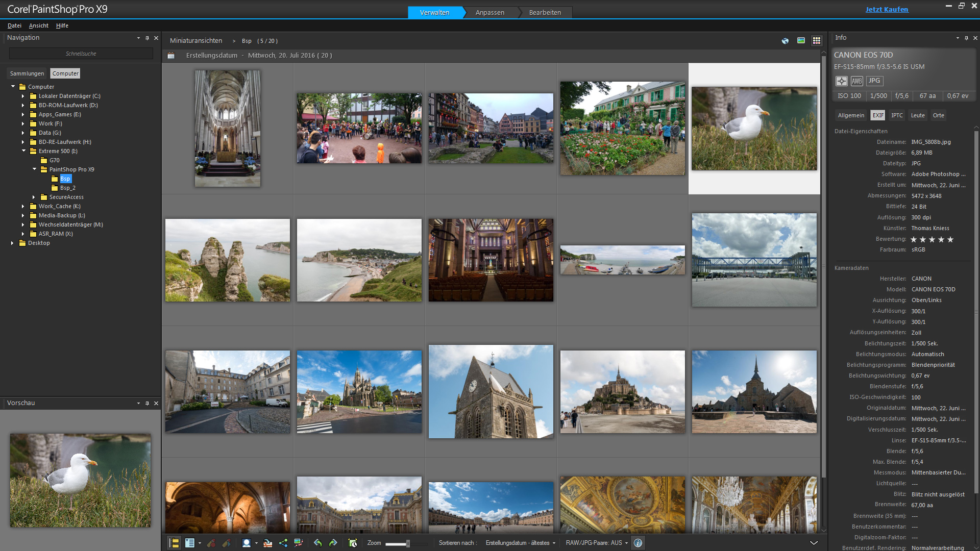This screenshot has width=980, height=551.
Task: Click the chevron at toolbar's right end
Action: [x=814, y=543]
